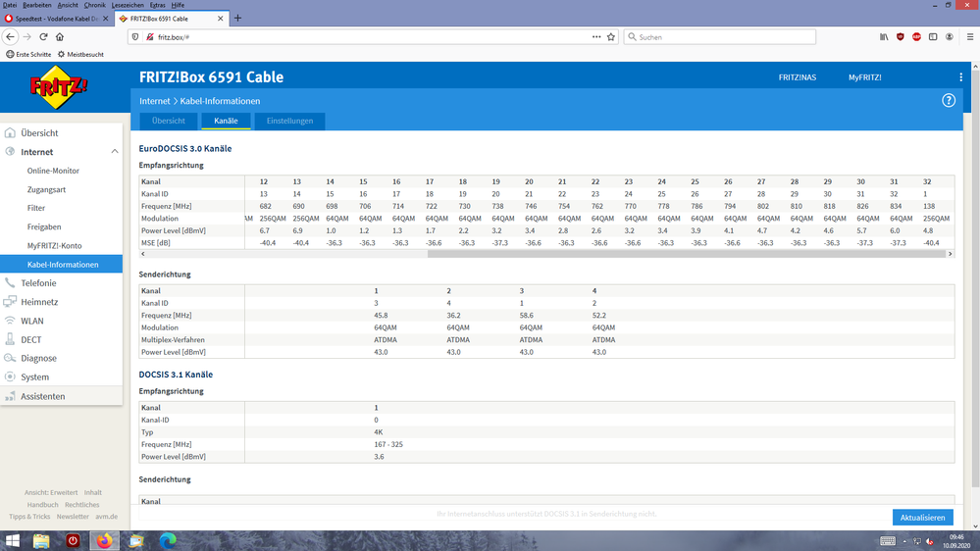Image resolution: width=980 pixels, height=551 pixels.
Task: Click the Erste Schritte bookmark
Action: 28,54
